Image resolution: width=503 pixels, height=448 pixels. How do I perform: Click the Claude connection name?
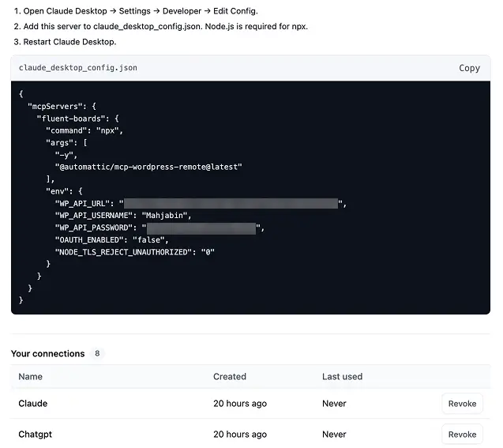(33, 404)
